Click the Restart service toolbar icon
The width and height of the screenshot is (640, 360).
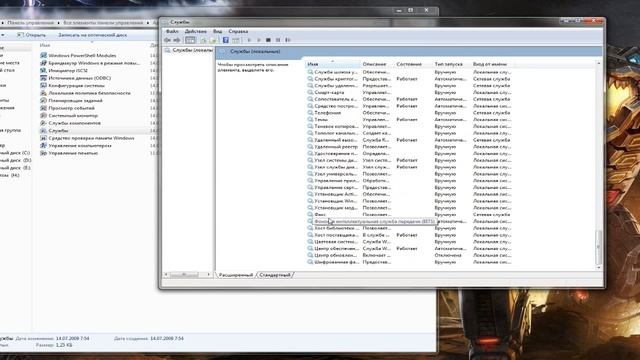288,40
